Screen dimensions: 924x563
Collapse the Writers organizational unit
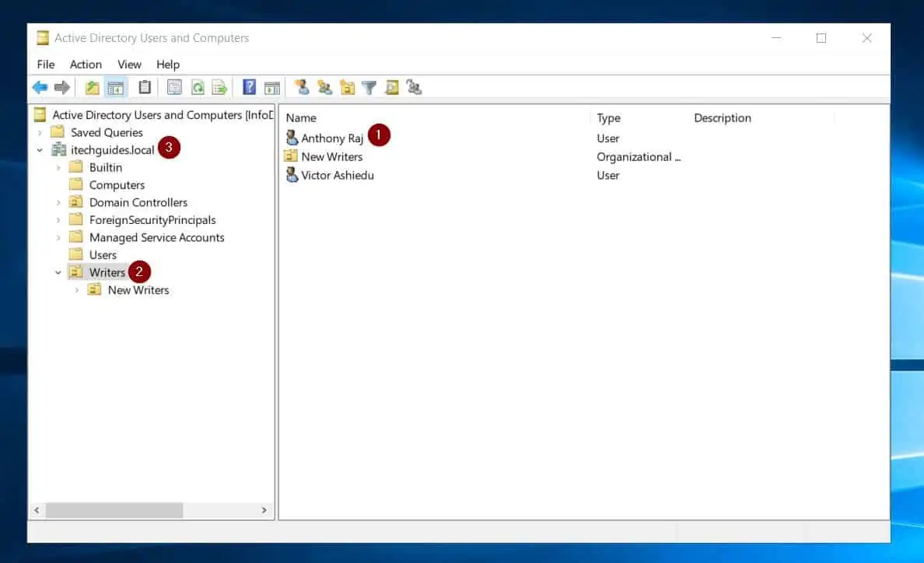tap(58, 273)
